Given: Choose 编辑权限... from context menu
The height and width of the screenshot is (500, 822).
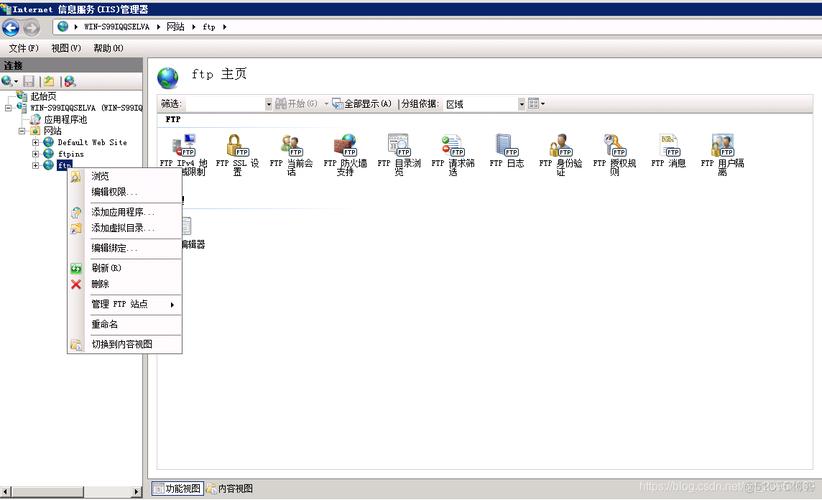Looking at the screenshot, I should (125, 192).
